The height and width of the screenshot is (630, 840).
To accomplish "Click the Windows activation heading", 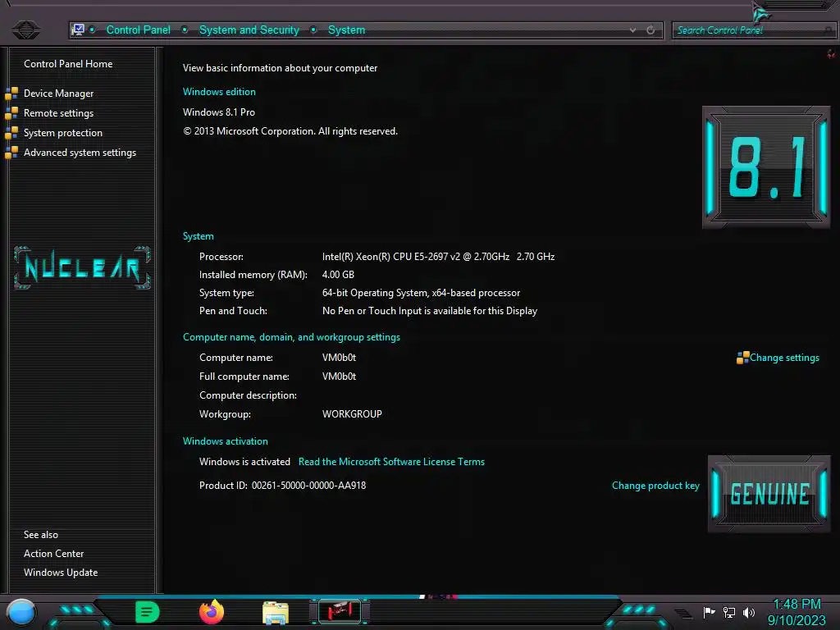I will point(225,441).
